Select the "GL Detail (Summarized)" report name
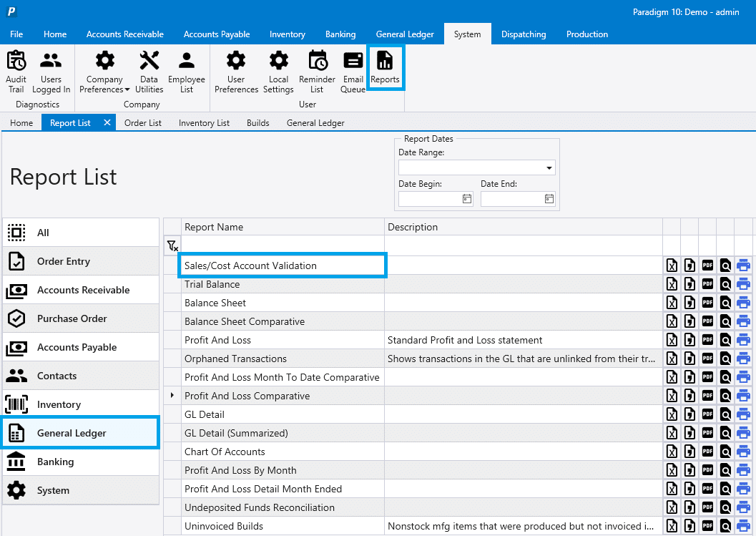 [x=236, y=433]
